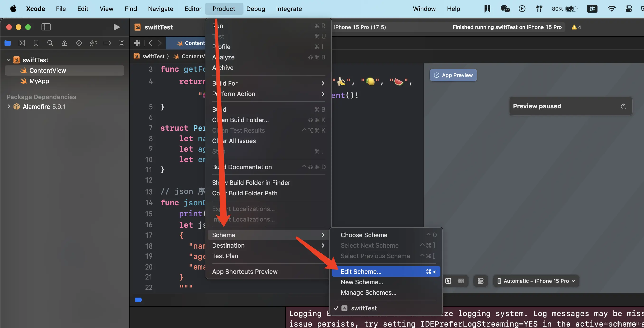The width and height of the screenshot is (644, 328).
Task: Open the Source Control navigator icon
Action: [x=22, y=43]
